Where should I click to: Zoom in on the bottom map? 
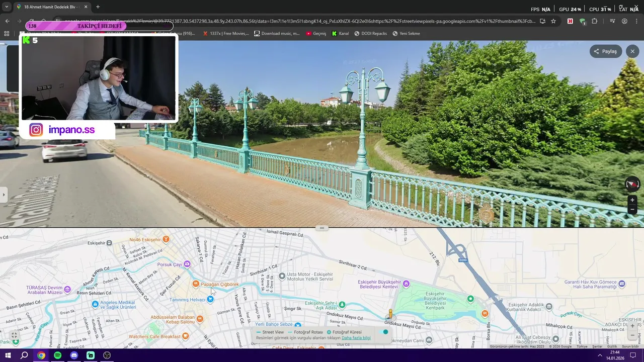(x=632, y=326)
